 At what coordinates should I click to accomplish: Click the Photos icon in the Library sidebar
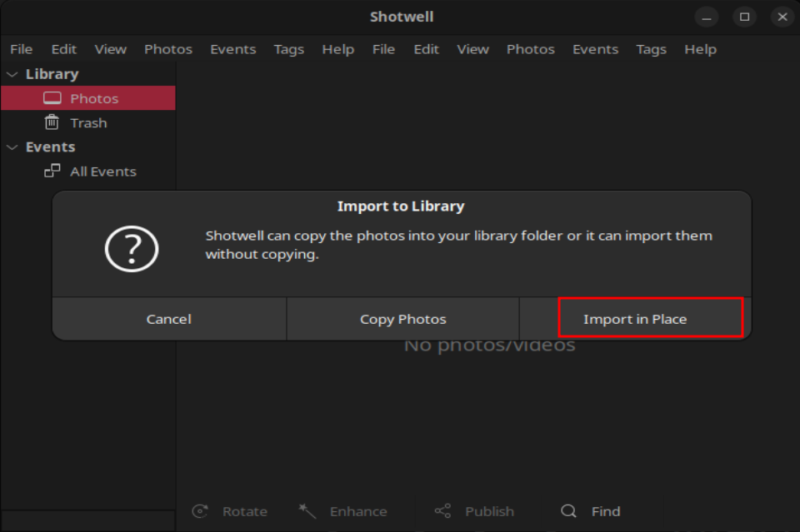(52, 98)
